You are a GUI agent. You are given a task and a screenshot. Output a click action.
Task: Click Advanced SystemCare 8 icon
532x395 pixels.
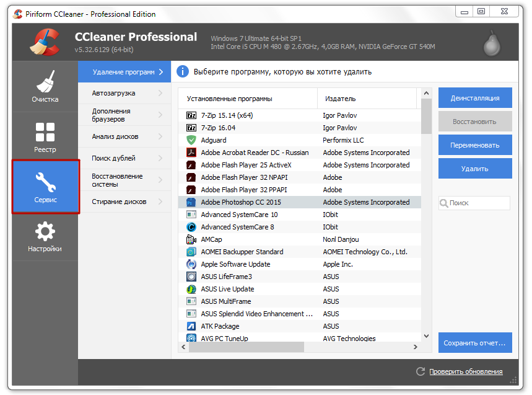click(191, 227)
